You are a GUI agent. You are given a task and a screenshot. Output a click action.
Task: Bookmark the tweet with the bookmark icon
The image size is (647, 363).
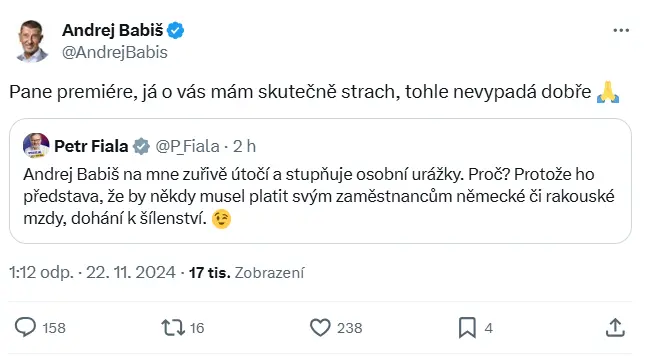(467, 328)
